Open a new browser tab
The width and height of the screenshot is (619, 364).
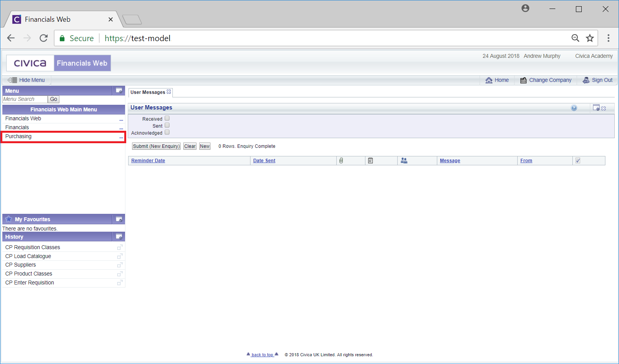pyautogui.click(x=132, y=19)
